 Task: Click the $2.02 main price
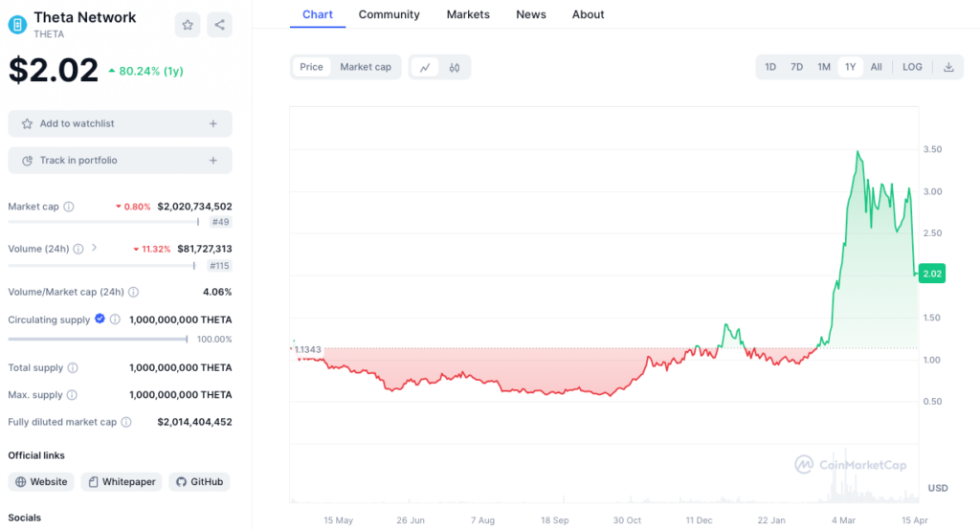tap(54, 69)
